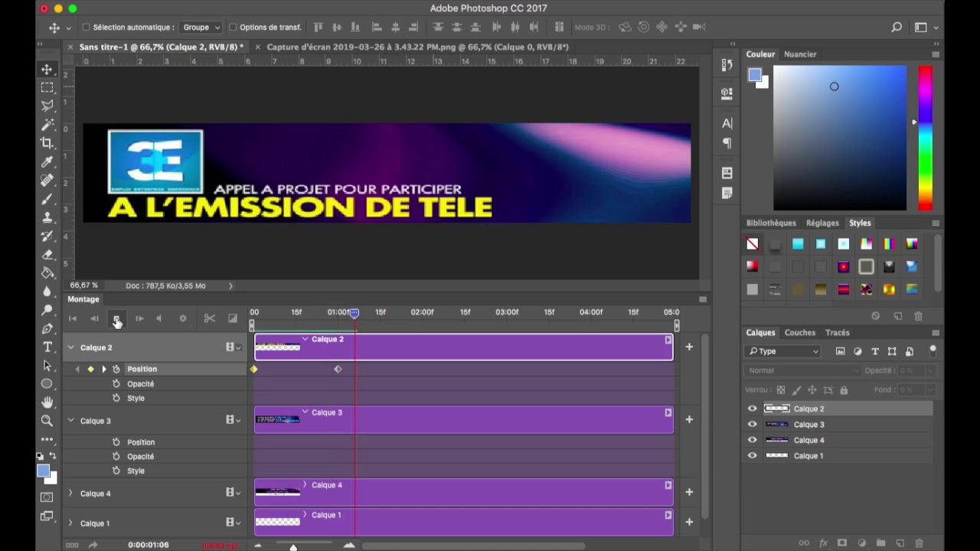Click the search magnifier icon top right
The height and width of the screenshot is (551, 980).
[x=897, y=28]
